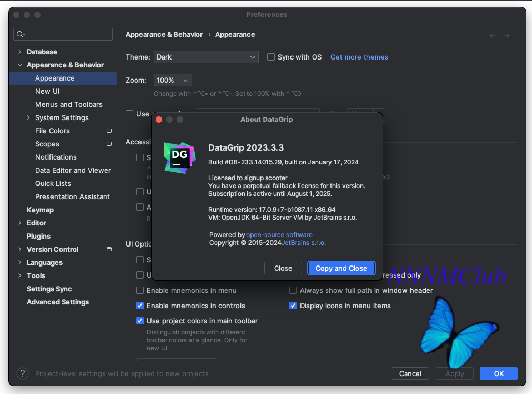Click the search magnifier icon in Preferences
This screenshot has width=532, height=394.
(x=21, y=34)
